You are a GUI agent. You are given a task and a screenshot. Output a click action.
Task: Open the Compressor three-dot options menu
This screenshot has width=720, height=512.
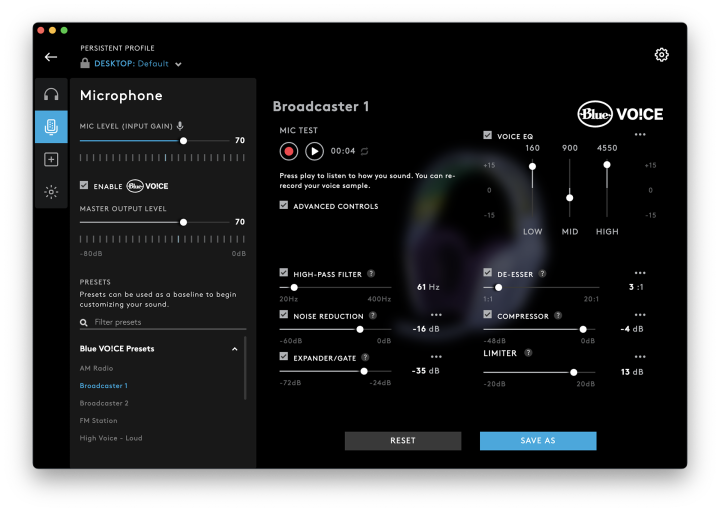[x=640, y=314]
